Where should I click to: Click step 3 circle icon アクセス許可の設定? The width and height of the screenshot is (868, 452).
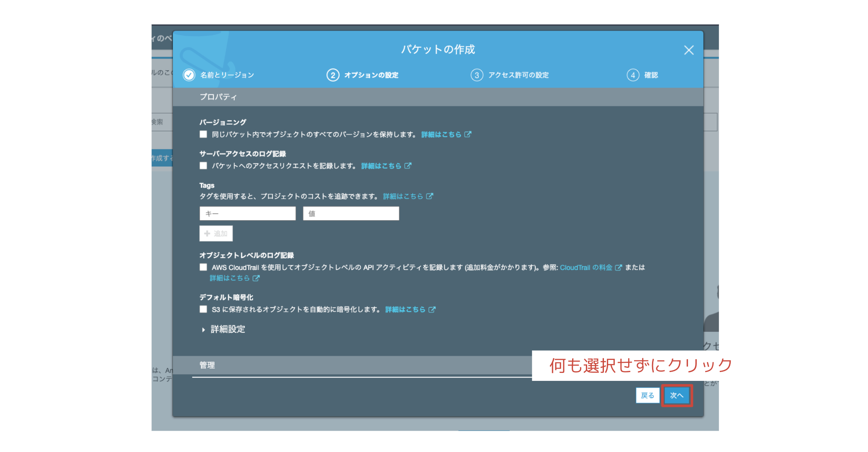477,75
